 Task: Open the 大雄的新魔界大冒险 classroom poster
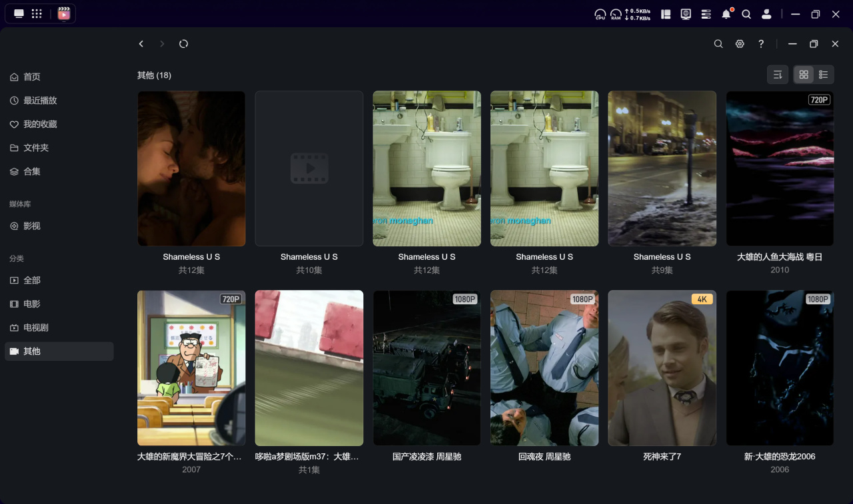[x=191, y=368]
